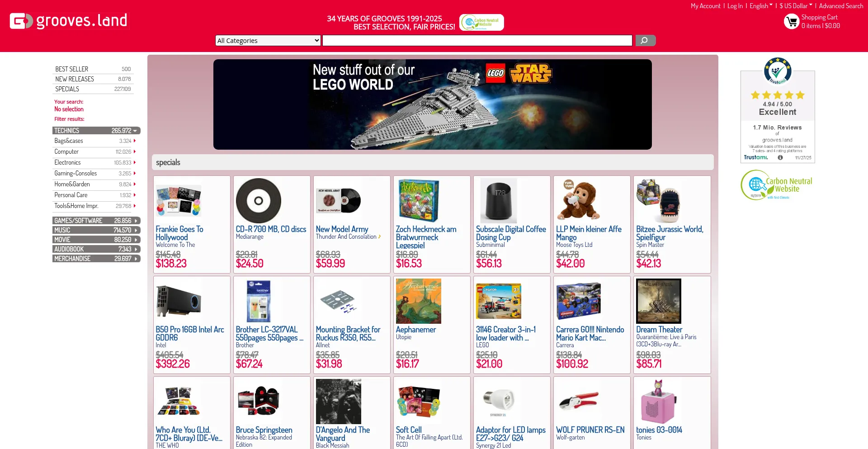Go to Advanced Search
Image resolution: width=868 pixels, height=449 pixels.
(841, 6)
